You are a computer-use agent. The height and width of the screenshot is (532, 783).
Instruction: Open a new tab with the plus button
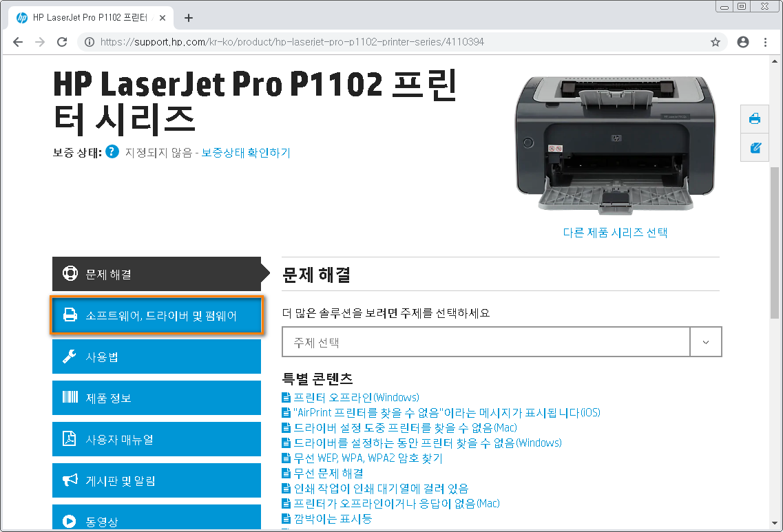point(188,18)
